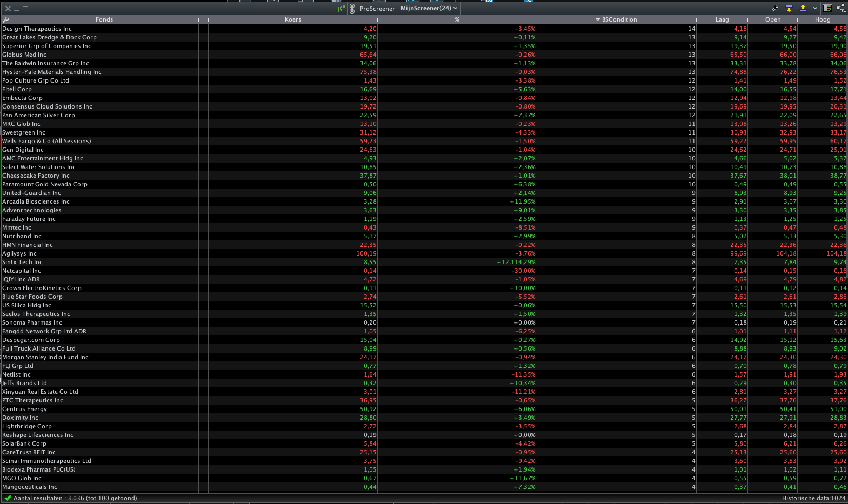
Task: Select Pop Culture Grp Co Ltd
Action: coord(424,80)
